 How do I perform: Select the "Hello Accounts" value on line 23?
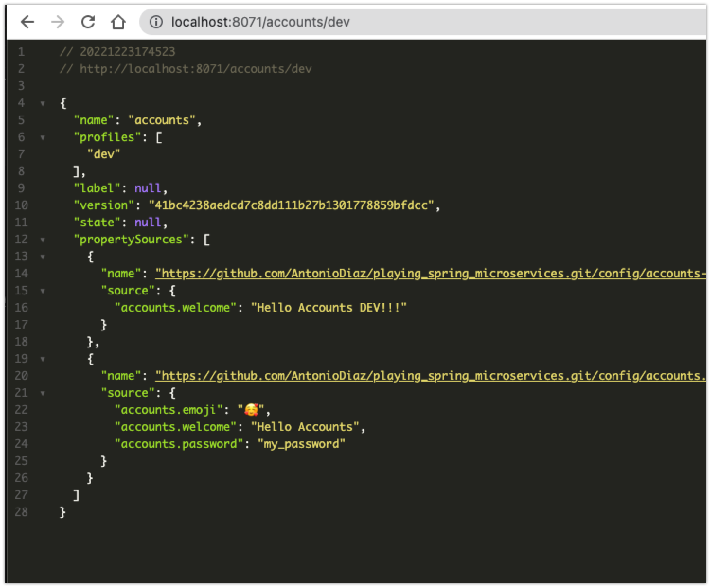pos(305,427)
